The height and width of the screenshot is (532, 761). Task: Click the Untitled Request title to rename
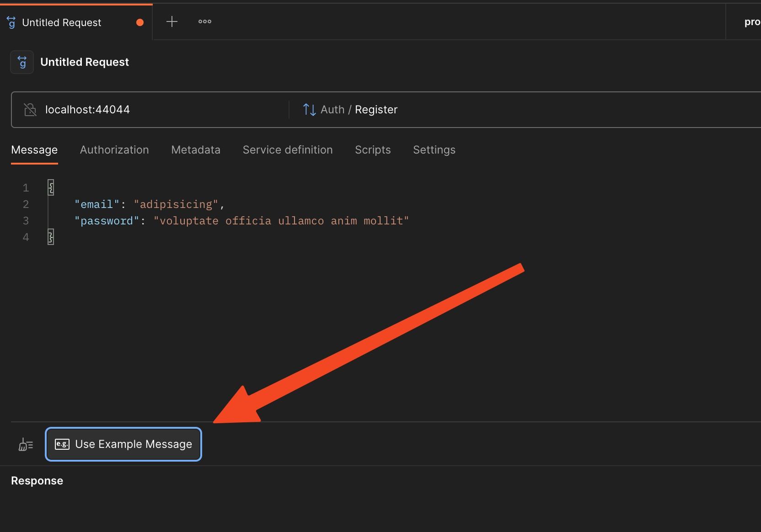85,62
